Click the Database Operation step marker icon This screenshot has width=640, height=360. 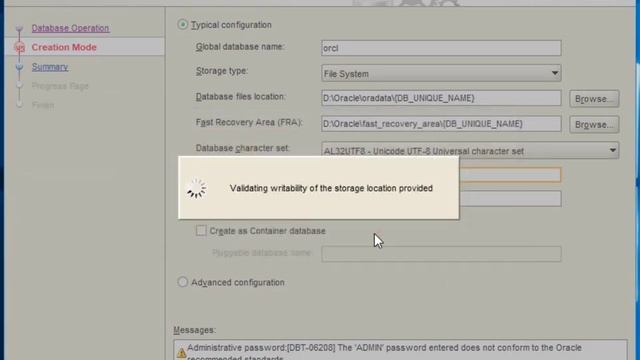pyautogui.click(x=19, y=28)
